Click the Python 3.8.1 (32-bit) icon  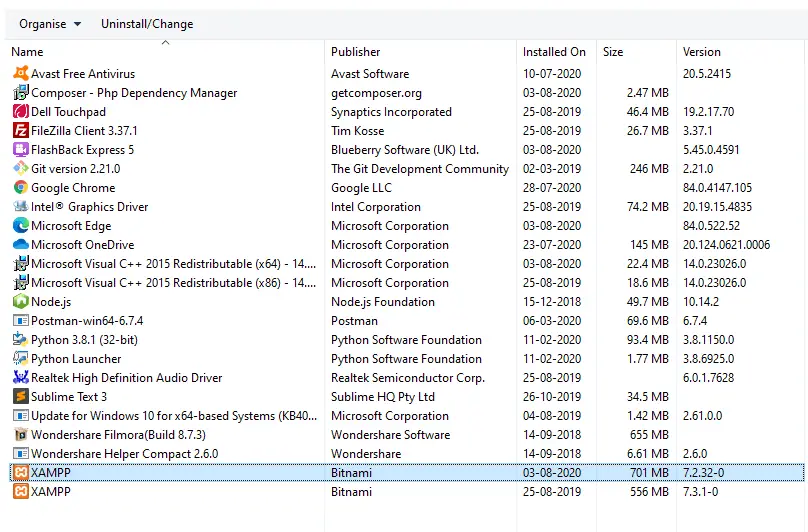21,340
